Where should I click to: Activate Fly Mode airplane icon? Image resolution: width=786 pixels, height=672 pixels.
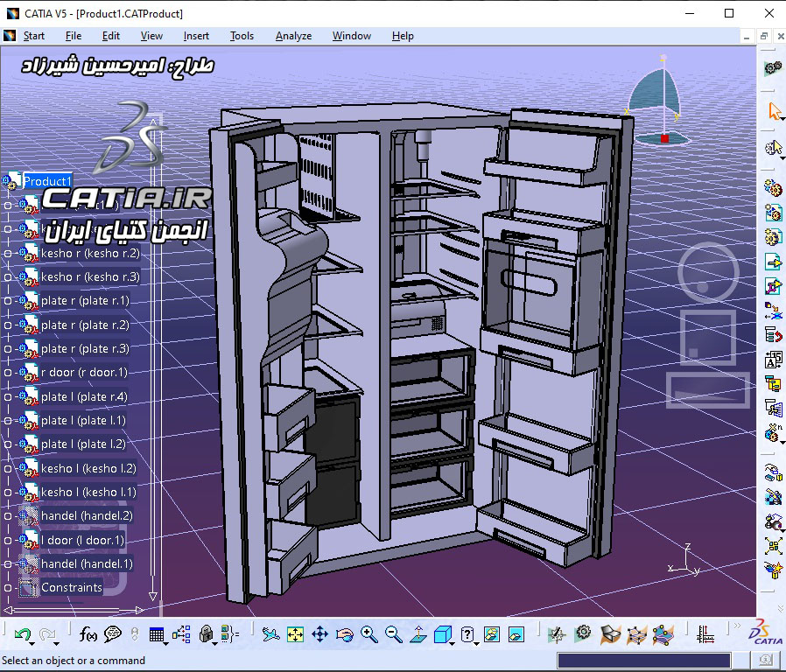coord(270,634)
